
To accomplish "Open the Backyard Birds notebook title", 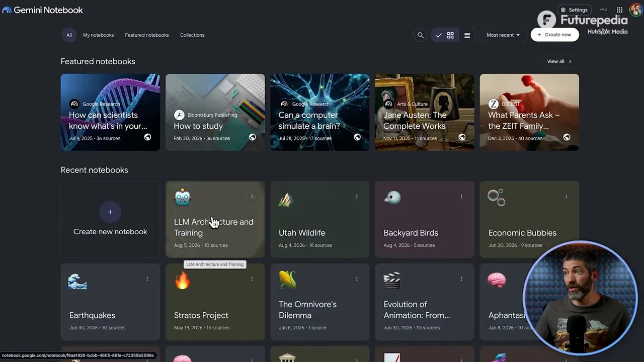I will pyautogui.click(x=411, y=233).
